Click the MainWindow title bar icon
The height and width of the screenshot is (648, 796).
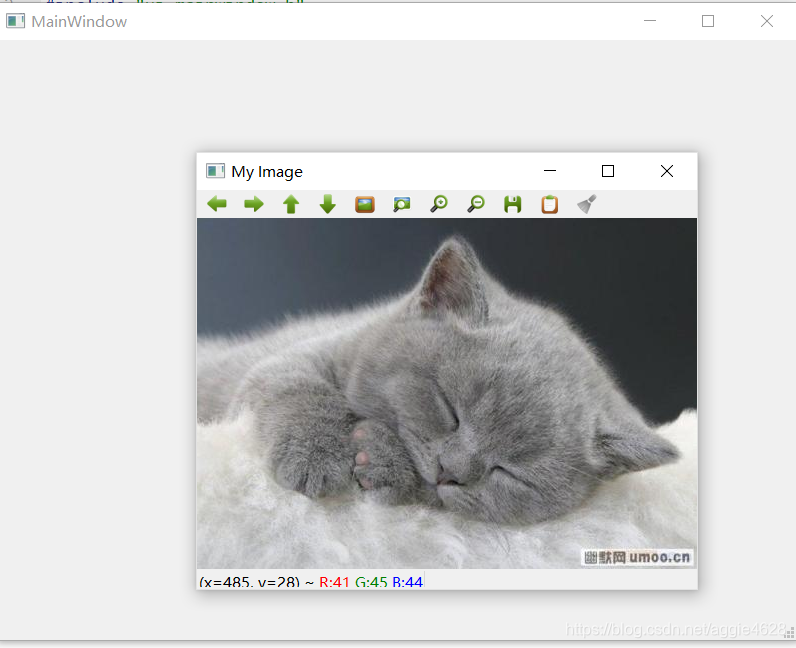pyautogui.click(x=15, y=21)
